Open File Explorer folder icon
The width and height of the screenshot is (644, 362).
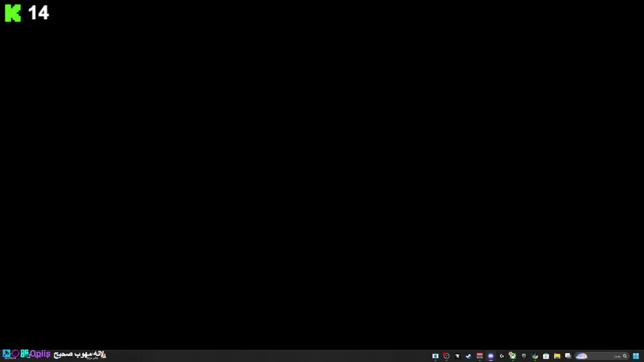[x=557, y=356]
